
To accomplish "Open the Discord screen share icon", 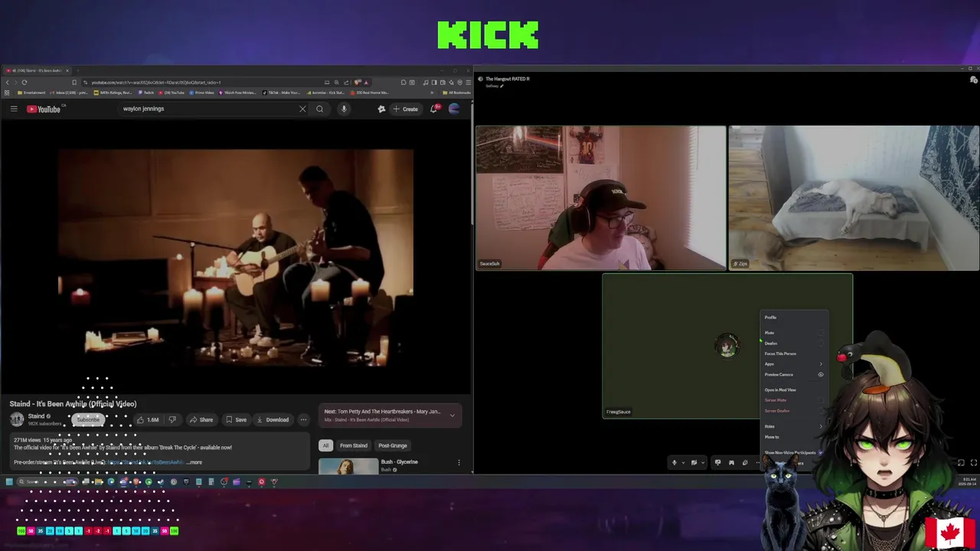I will point(717,462).
